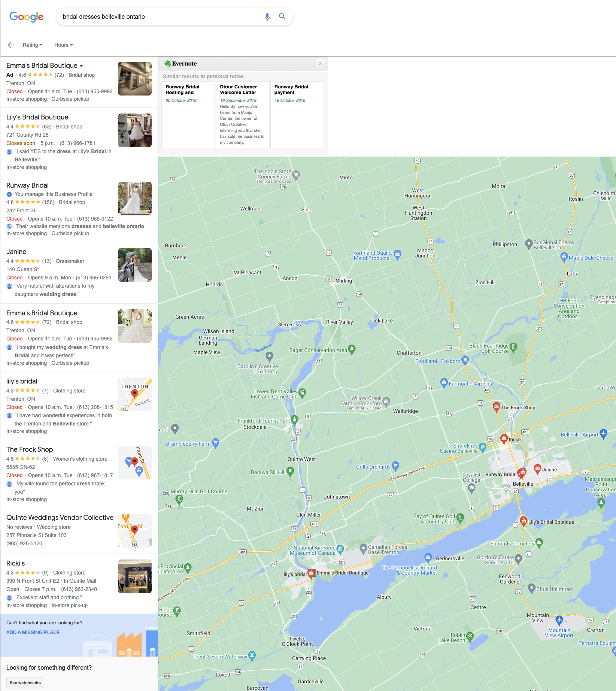Open lily's bridal Trenton map thumbnail
The image size is (616, 691).
[x=135, y=394]
